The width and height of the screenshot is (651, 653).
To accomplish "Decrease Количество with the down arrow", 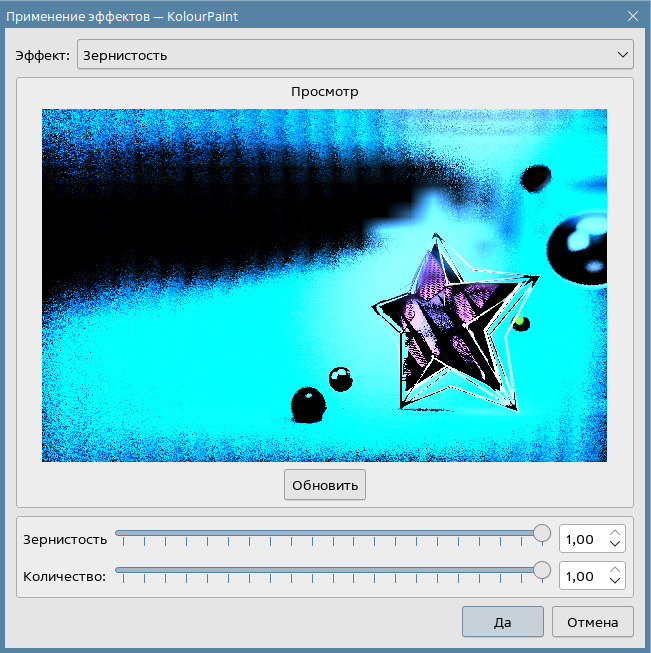I will pos(615,582).
